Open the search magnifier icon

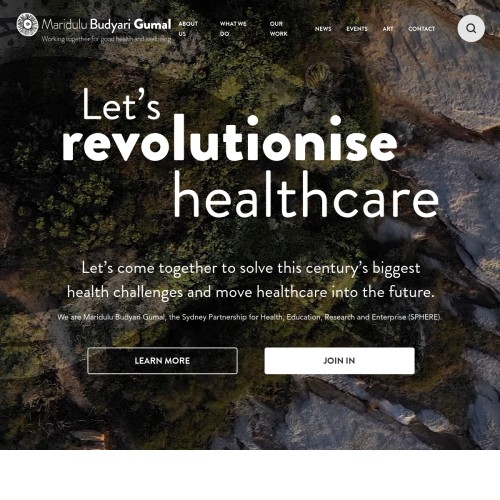click(471, 28)
